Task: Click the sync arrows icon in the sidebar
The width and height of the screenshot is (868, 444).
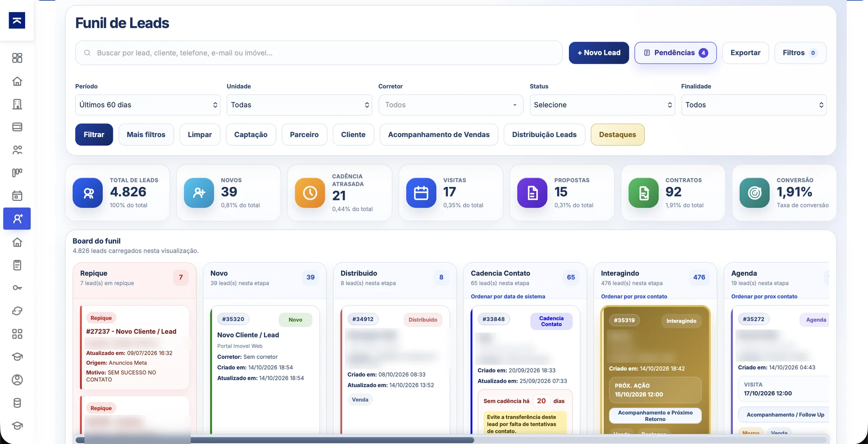Action: pos(17,311)
